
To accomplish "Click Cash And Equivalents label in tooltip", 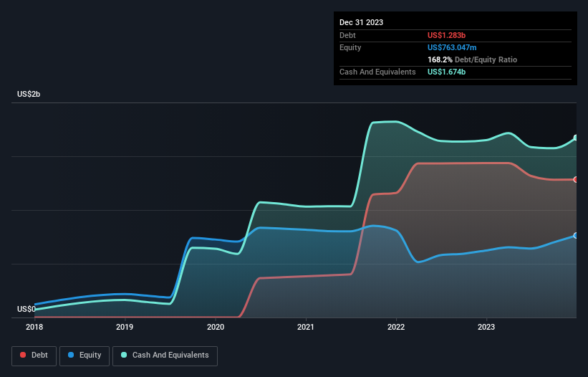I will [x=377, y=72].
